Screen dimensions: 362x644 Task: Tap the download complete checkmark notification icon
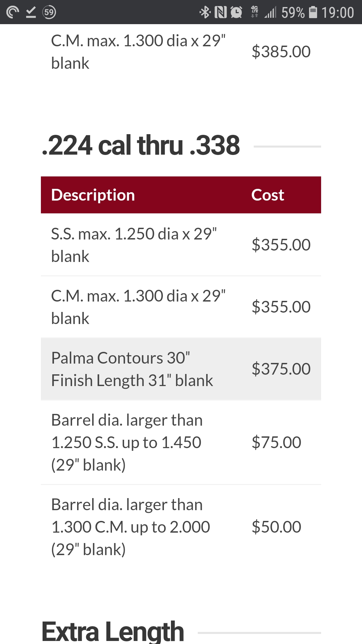[x=31, y=12]
